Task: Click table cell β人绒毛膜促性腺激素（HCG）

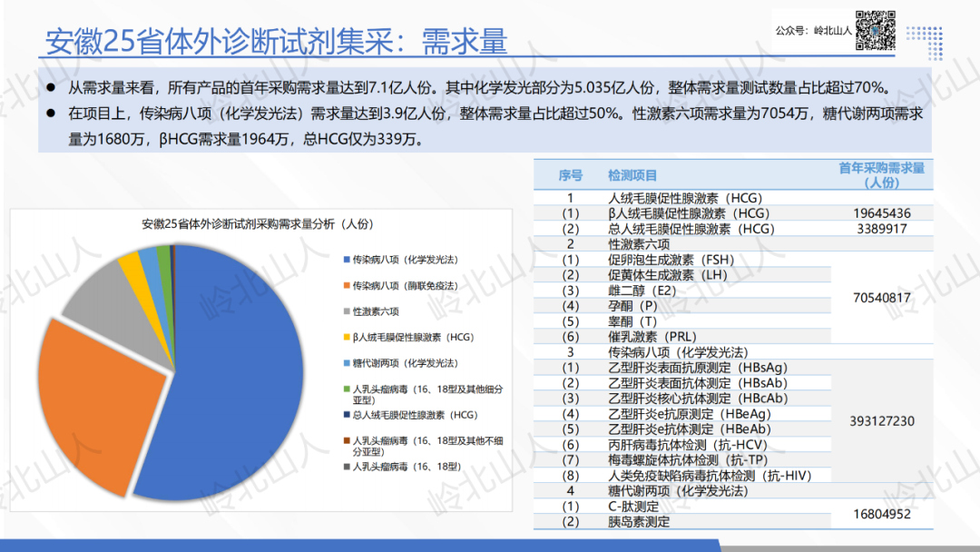Action: [x=689, y=213]
